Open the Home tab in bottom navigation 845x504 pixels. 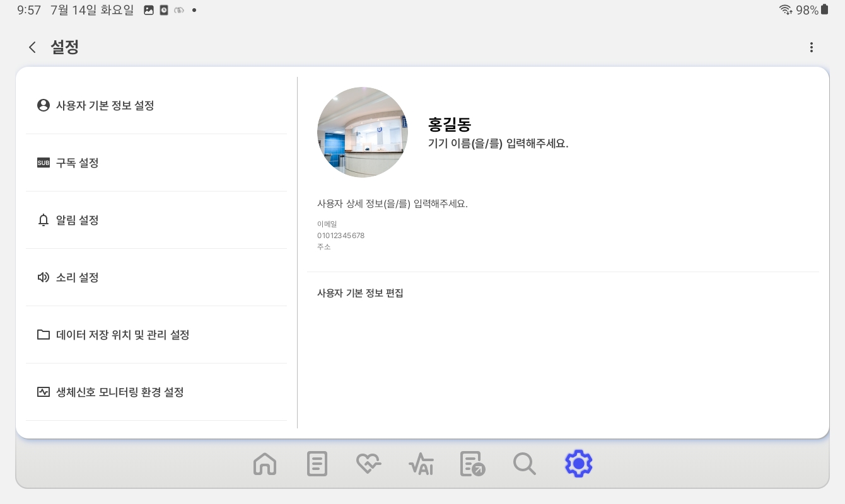tap(265, 464)
